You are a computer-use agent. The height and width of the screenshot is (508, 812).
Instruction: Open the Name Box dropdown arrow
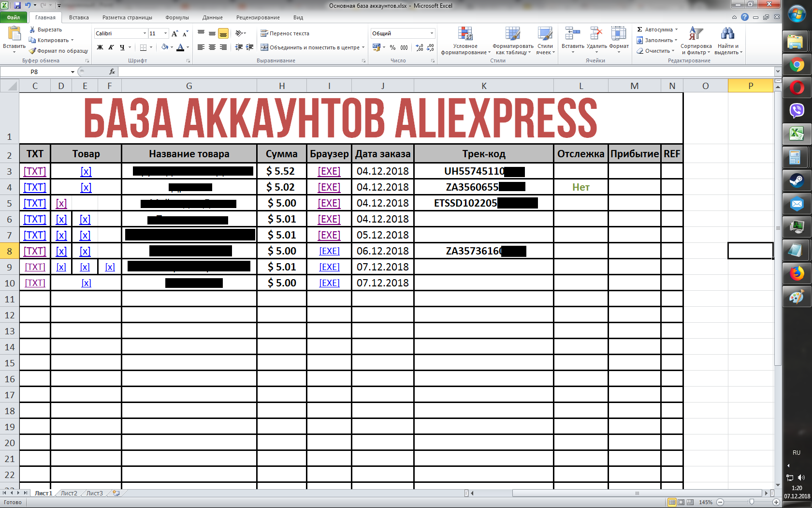pyautogui.click(x=72, y=72)
